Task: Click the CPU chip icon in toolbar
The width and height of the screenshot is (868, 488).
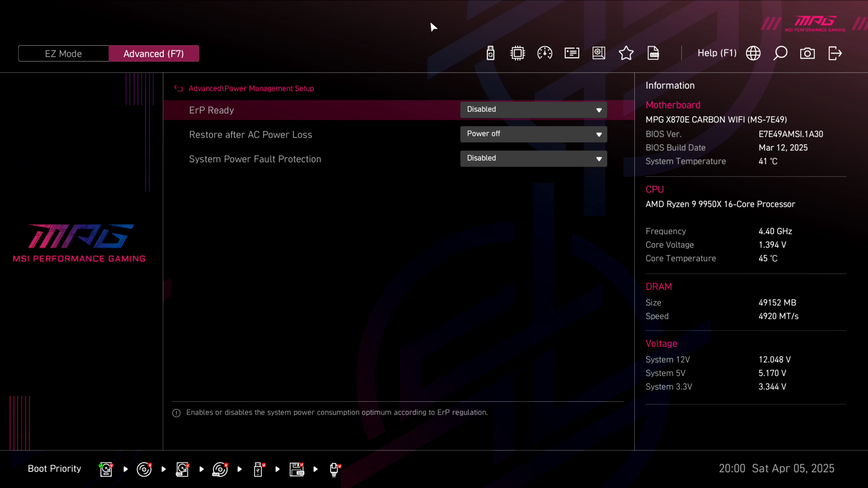Action: [518, 53]
